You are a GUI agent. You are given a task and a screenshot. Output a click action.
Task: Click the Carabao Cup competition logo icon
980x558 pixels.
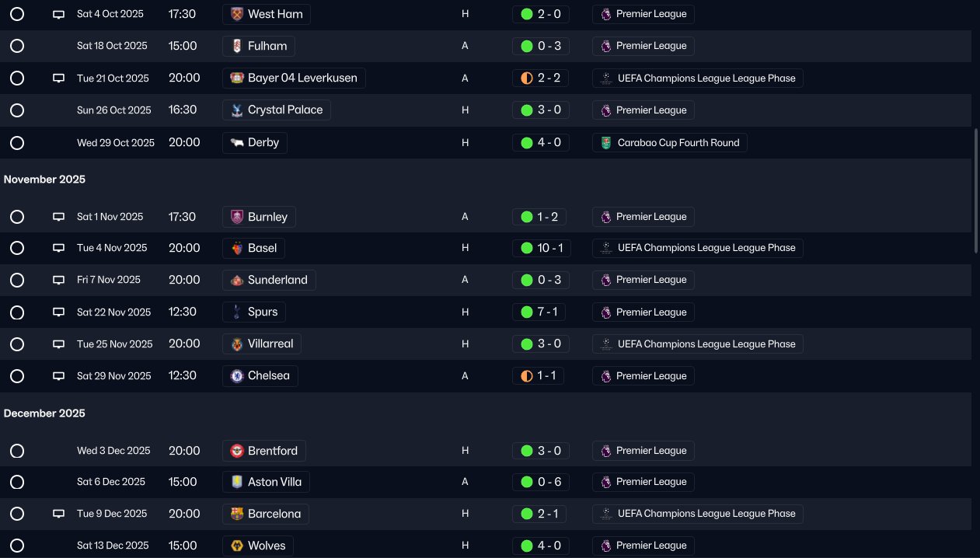[x=606, y=143]
